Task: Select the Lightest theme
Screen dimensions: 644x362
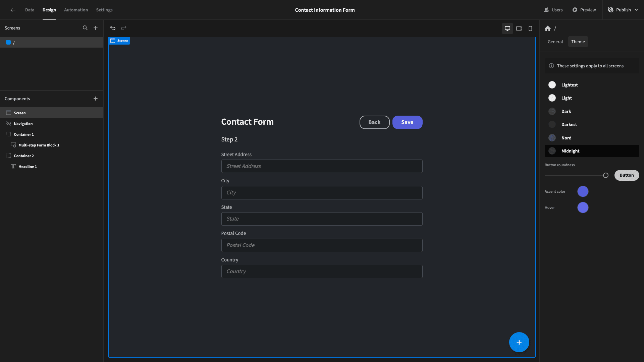Action: click(x=592, y=85)
